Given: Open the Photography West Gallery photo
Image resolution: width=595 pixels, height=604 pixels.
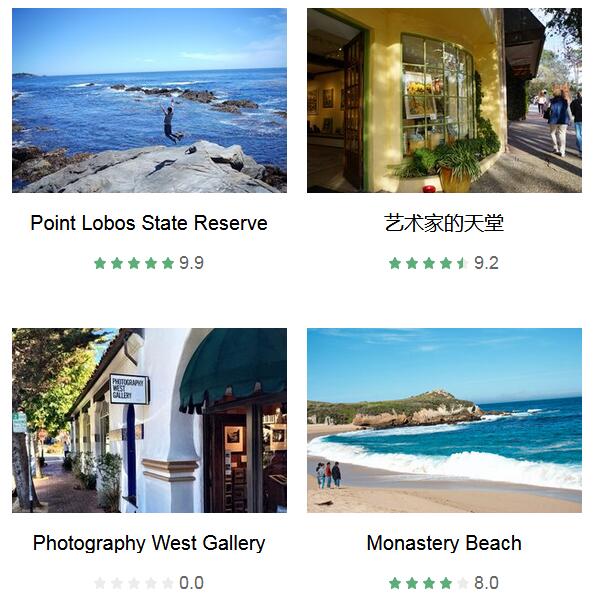Looking at the screenshot, I should tap(149, 420).
